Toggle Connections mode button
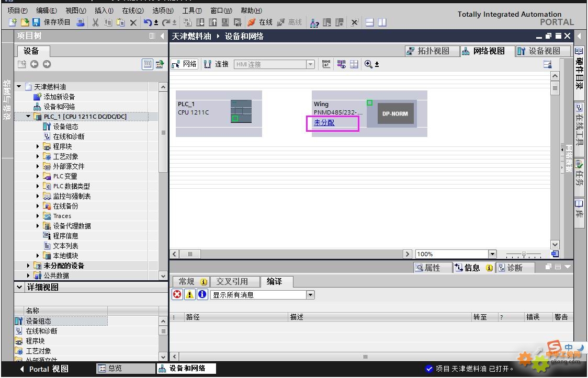 [x=217, y=64]
